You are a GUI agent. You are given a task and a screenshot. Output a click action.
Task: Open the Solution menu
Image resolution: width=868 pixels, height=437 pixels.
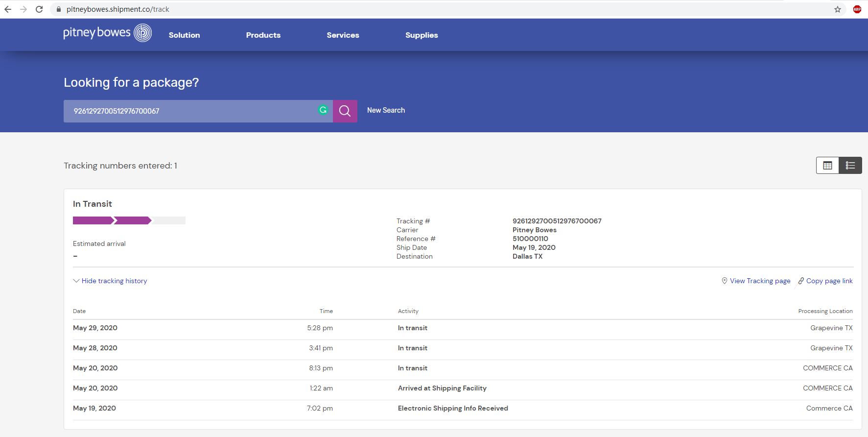click(184, 35)
